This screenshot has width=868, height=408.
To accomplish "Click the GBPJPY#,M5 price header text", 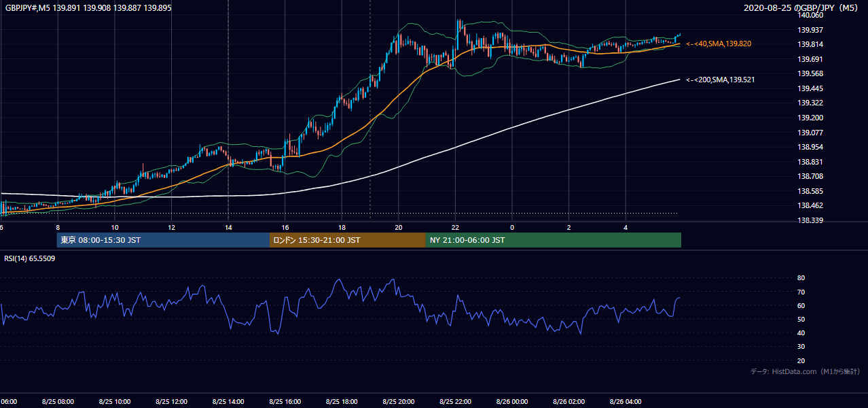I will click(x=88, y=7).
